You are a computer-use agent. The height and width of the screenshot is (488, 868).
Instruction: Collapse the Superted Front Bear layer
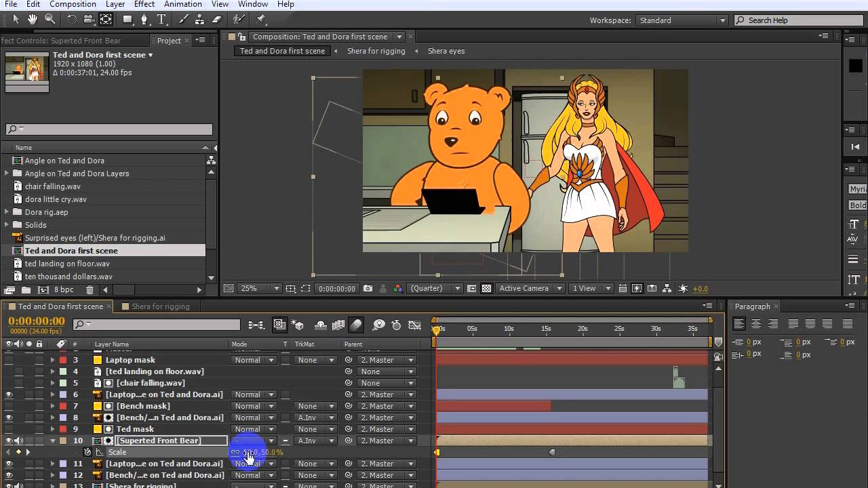pyautogui.click(x=52, y=441)
